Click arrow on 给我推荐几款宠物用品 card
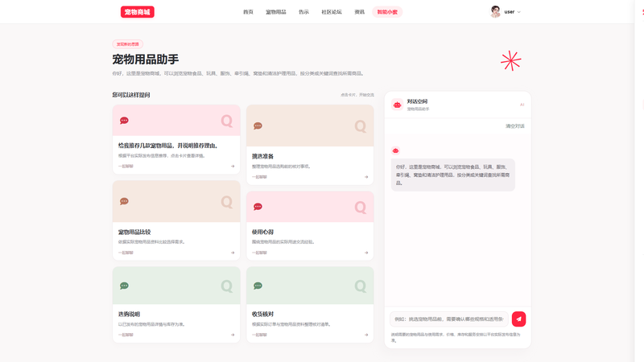 click(x=233, y=167)
